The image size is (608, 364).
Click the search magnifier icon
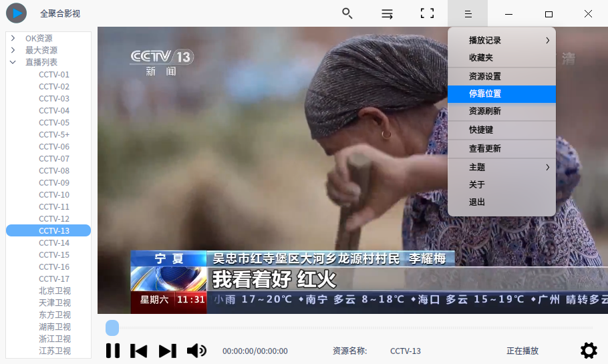coord(347,13)
